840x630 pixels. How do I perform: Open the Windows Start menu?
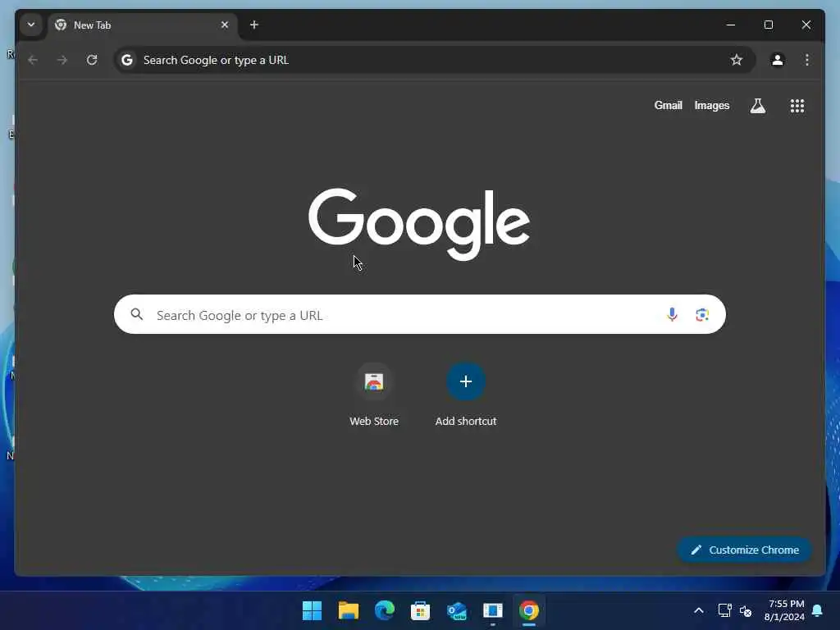click(312, 610)
